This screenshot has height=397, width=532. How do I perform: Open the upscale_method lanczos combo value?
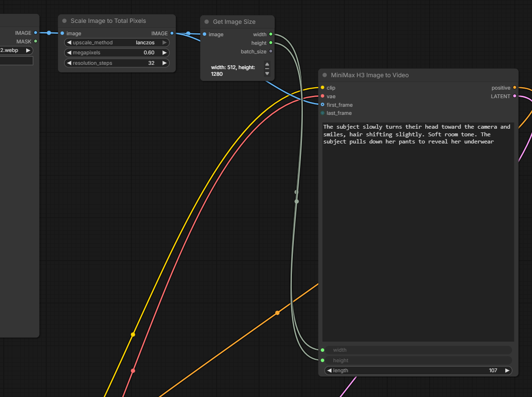click(145, 42)
